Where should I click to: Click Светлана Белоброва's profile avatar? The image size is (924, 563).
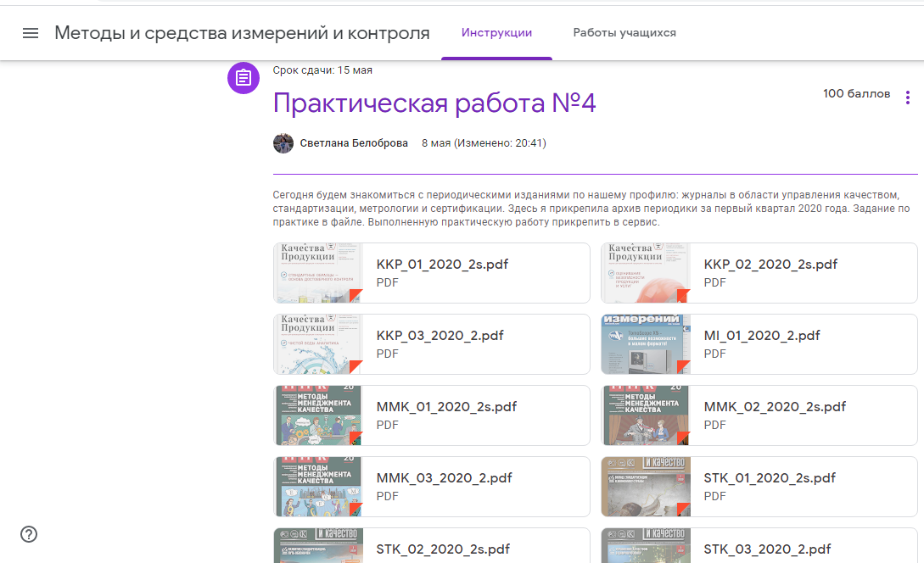point(283,143)
